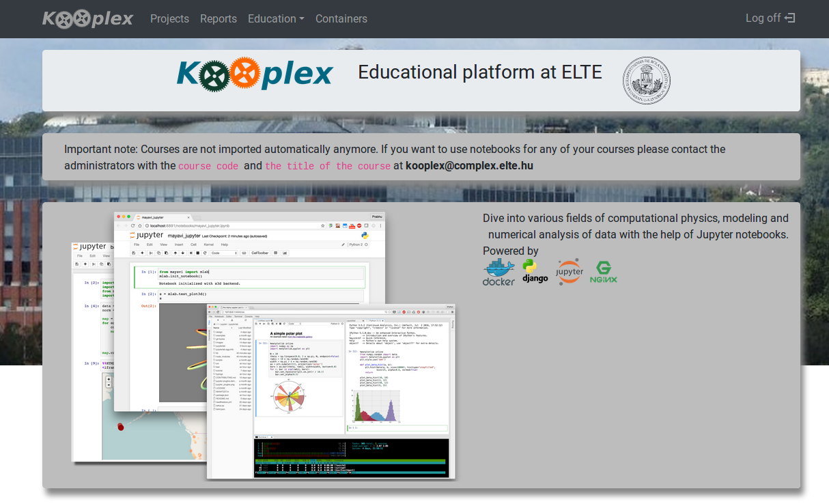Click the Log off exit icon
Image resolution: width=829 pixels, height=504 pixels.
[x=790, y=18]
